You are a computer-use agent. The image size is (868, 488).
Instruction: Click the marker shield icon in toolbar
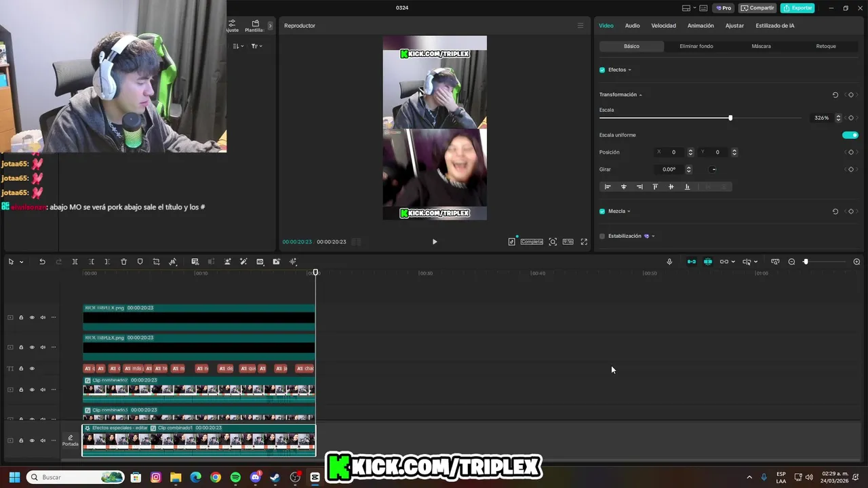[140, 262]
